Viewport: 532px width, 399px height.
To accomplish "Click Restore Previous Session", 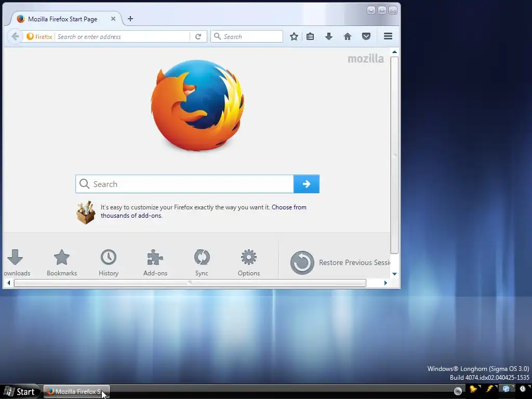I will [x=340, y=262].
